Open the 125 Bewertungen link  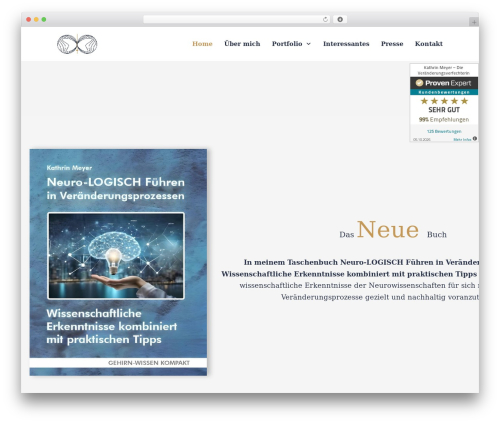[x=444, y=131]
